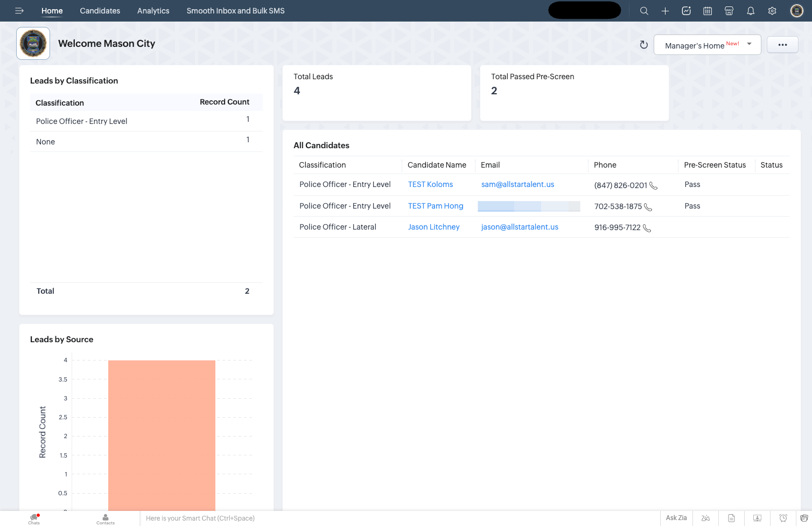Open the marketplace store icon
The image size is (812, 526).
click(729, 11)
